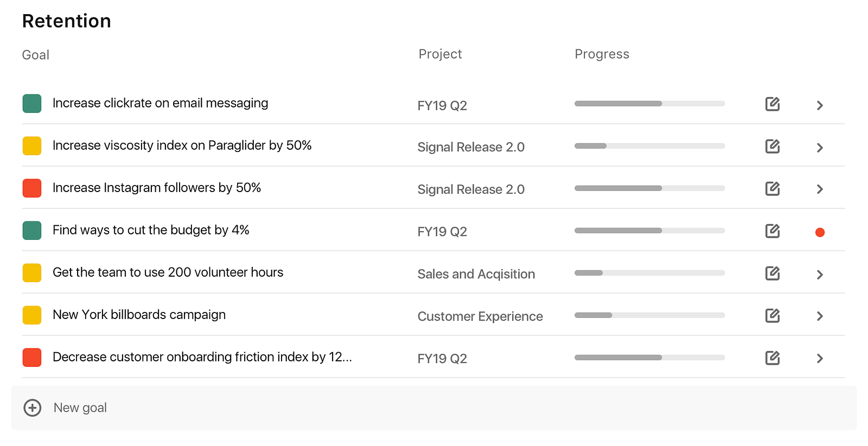This screenshot has height=446, width=868.
Task: Click edit icon for Paraglider viscosity goal
Action: pos(772,146)
